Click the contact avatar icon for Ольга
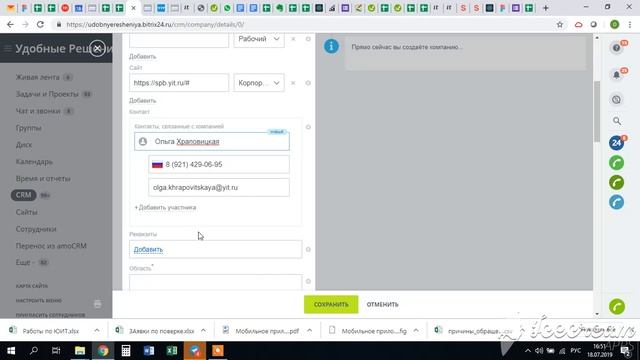Screen dimensions: 640x360 tap(143, 142)
